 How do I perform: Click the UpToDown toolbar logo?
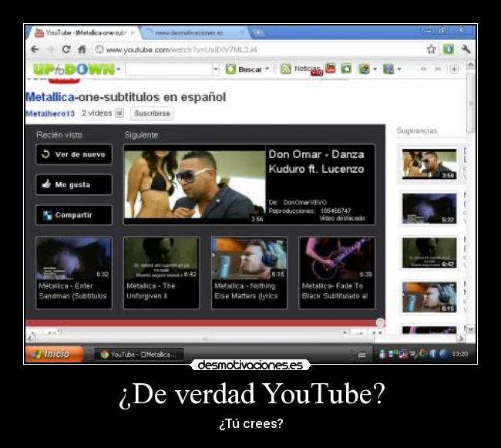pyautogui.click(x=73, y=69)
